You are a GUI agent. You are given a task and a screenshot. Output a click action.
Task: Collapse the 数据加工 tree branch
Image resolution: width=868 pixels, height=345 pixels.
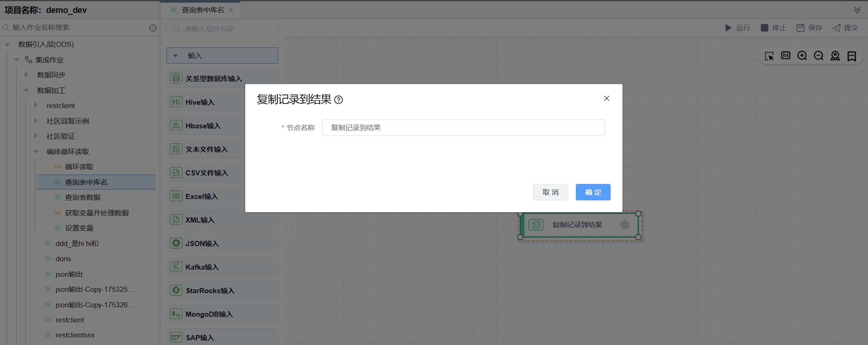(27, 90)
